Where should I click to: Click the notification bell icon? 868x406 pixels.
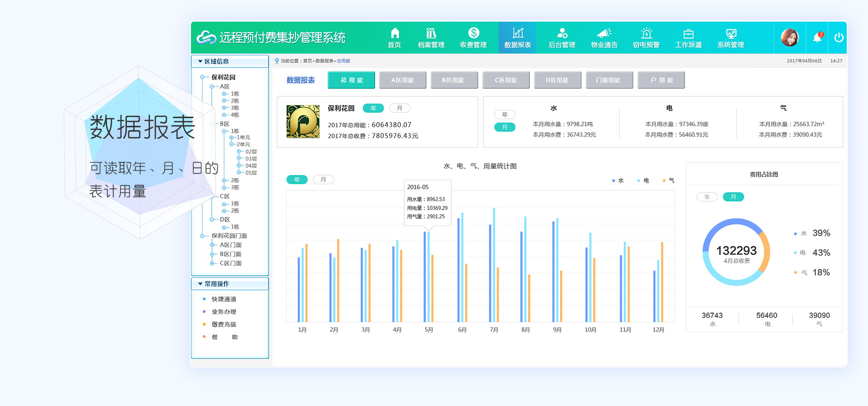point(817,38)
